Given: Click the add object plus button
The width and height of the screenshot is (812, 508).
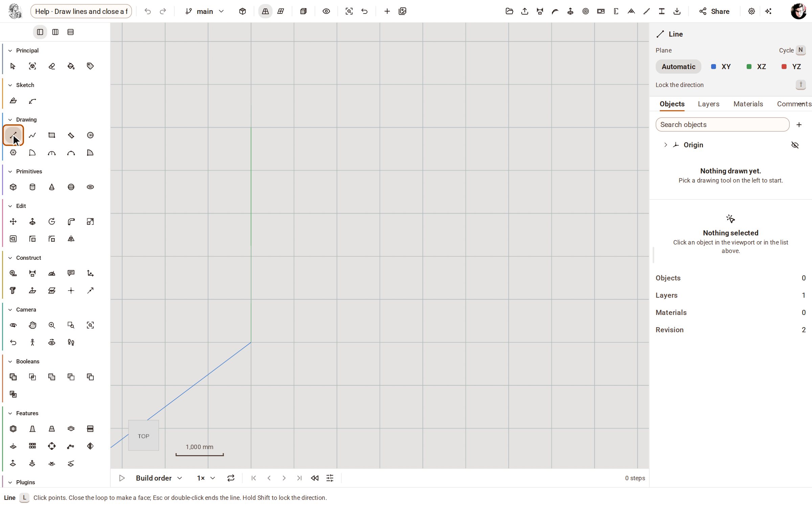Looking at the screenshot, I should coord(799,125).
